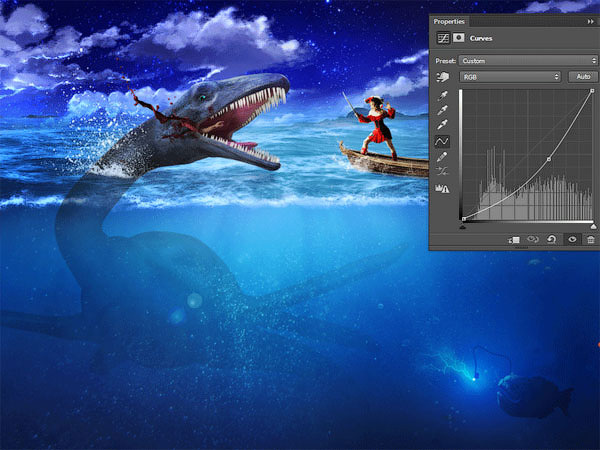The width and height of the screenshot is (600, 450).
Task: Select the top-right curve endpoint
Action: (592, 91)
